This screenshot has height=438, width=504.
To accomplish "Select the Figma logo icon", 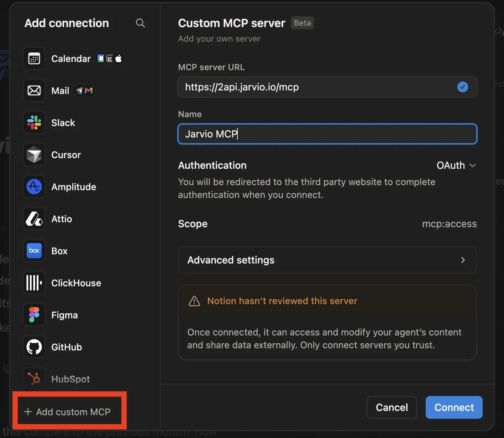I will point(34,315).
